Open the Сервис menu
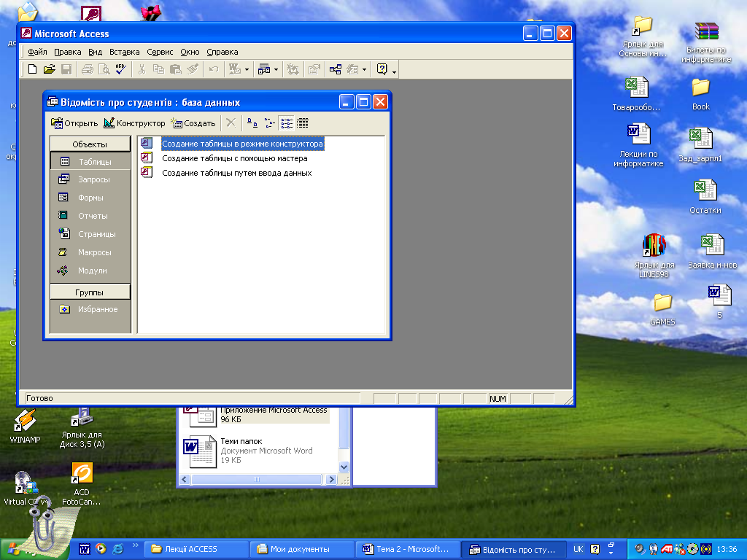Image resolution: width=747 pixels, height=560 pixels. click(160, 52)
